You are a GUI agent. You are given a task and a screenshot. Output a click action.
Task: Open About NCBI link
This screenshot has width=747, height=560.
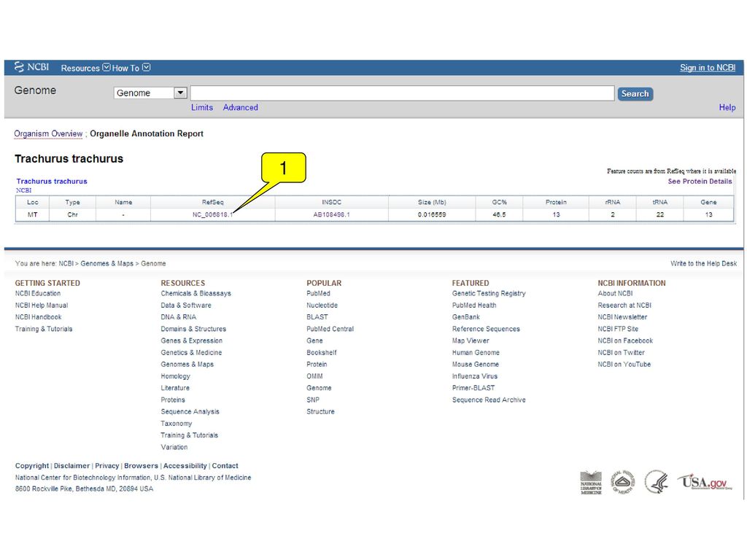pos(616,293)
